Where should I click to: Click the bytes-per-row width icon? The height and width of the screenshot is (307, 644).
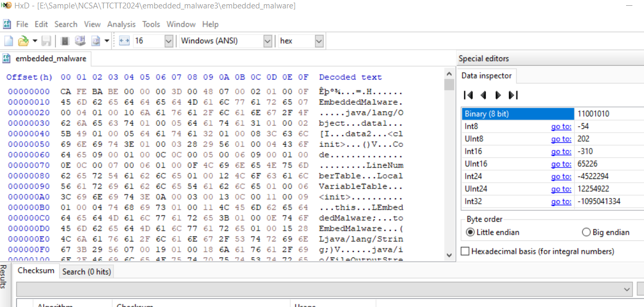coord(124,41)
